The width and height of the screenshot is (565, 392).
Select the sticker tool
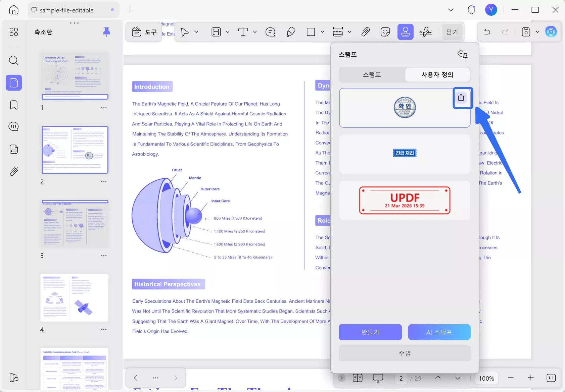pos(385,32)
